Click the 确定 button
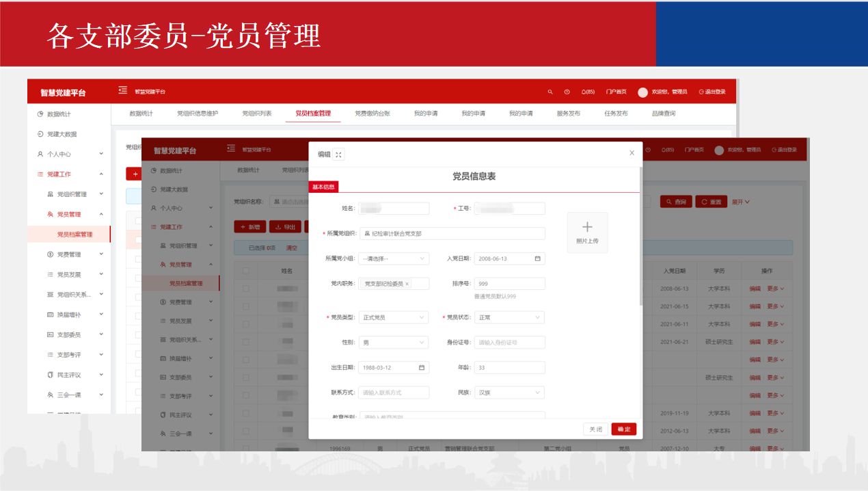 pos(623,429)
